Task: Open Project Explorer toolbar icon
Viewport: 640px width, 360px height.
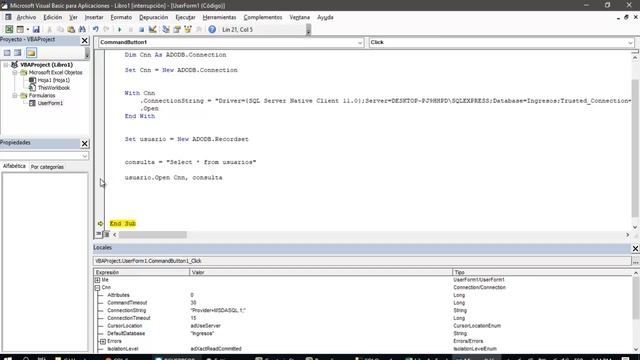Action: (166, 29)
